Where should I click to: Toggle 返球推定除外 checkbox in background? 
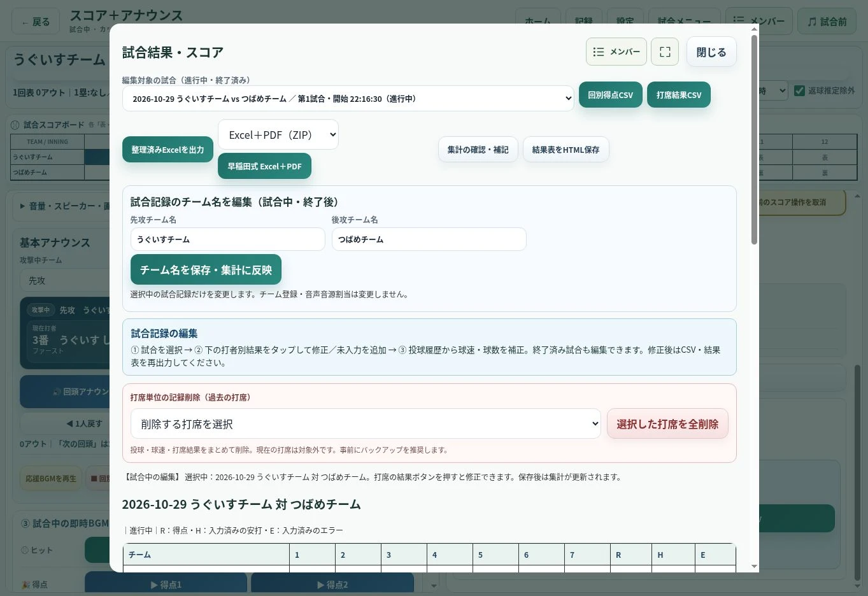pyautogui.click(x=800, y=90)
